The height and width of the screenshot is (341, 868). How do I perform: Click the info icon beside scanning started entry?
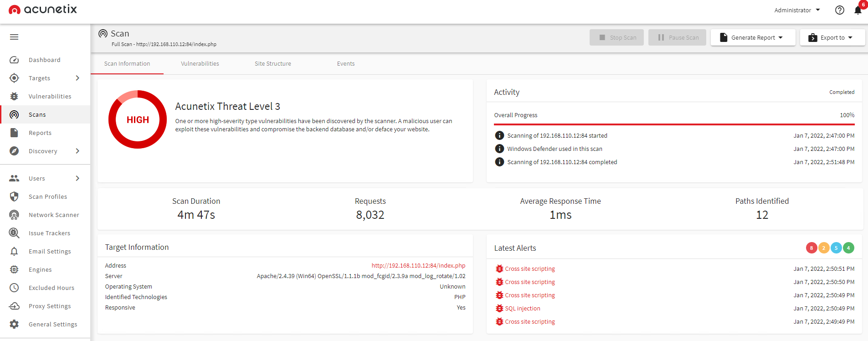coord(499,135)
